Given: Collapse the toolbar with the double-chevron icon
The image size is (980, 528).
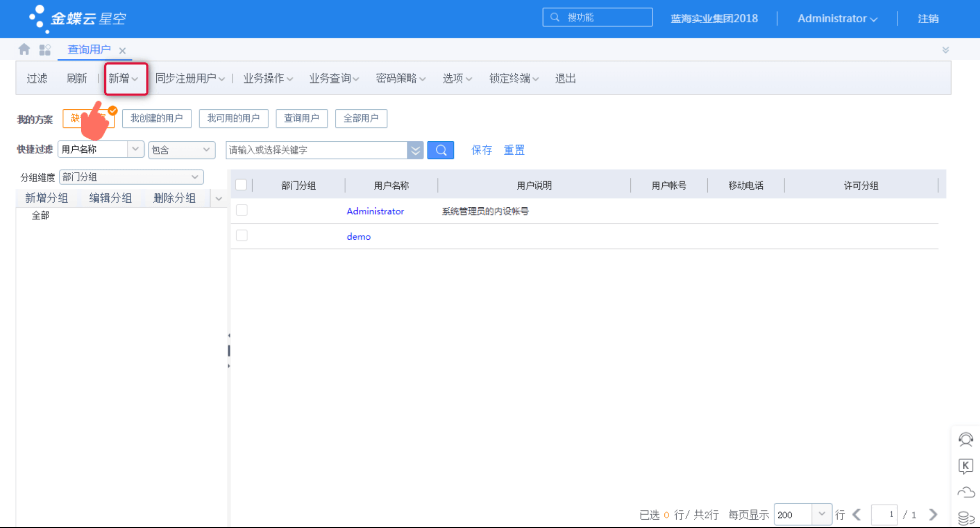Looking at the screenshot, I should (x=946, y=49).
